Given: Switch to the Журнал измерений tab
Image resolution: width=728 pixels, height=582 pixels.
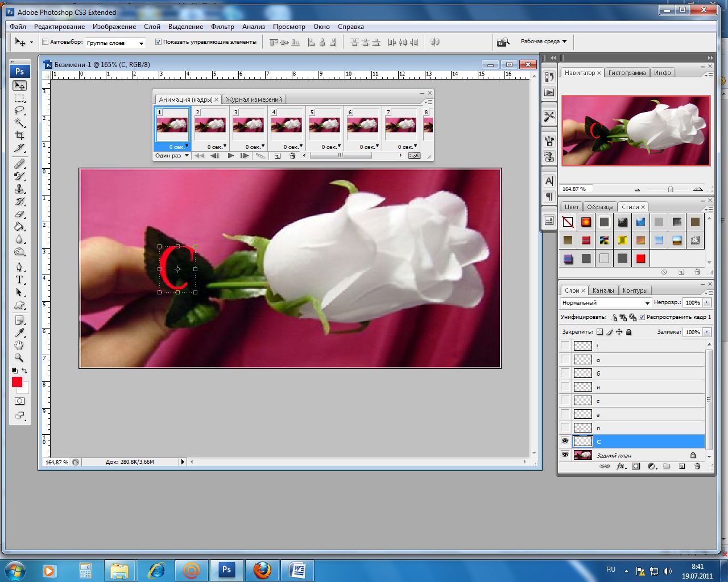Looking at the screenshot, I should click(254, 99).
